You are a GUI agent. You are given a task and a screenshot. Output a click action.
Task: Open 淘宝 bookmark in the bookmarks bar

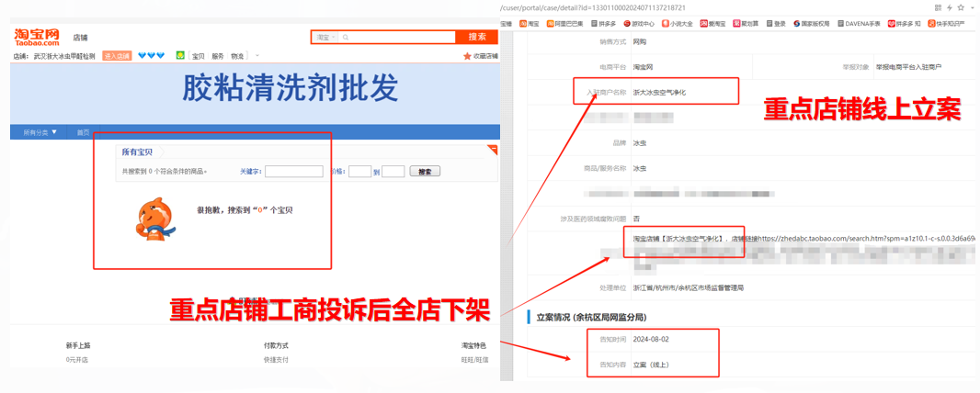530,24
